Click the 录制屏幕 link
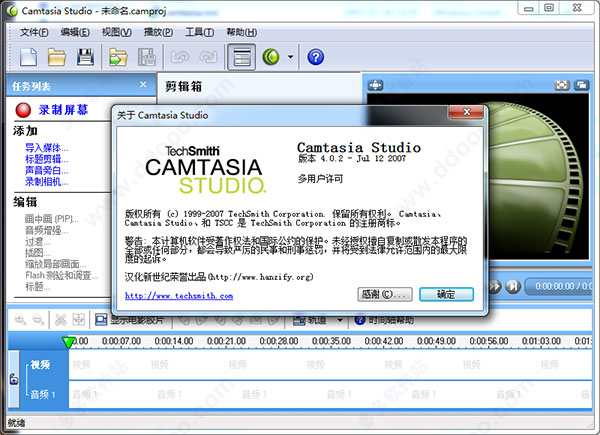Viewport: 600px width, 435px height. pyautogui.click(x=63, y=110)
